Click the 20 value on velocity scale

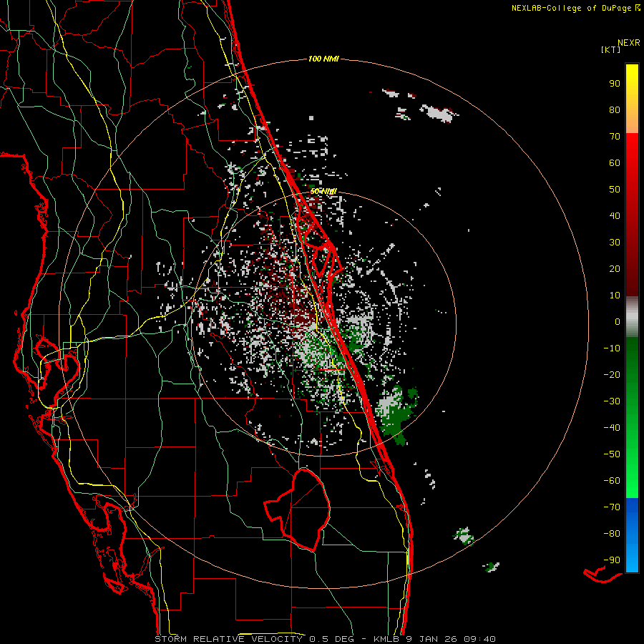(615, 269)
